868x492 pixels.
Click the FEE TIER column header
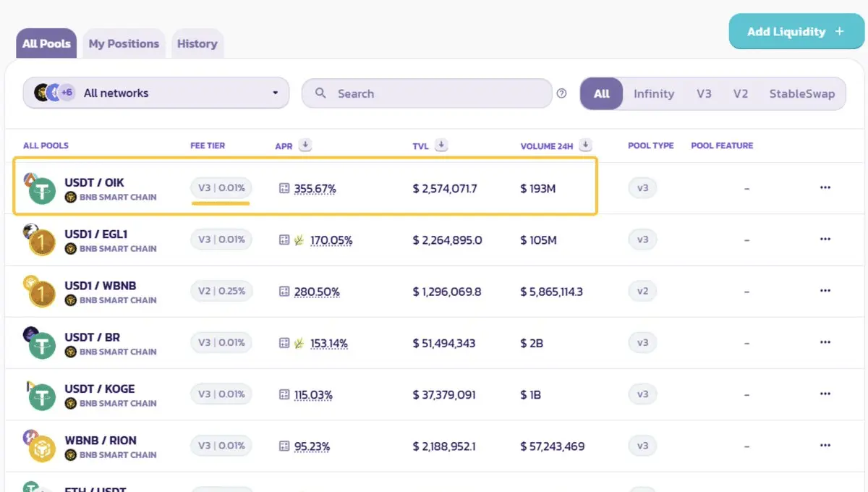click(x=208, y=145)
